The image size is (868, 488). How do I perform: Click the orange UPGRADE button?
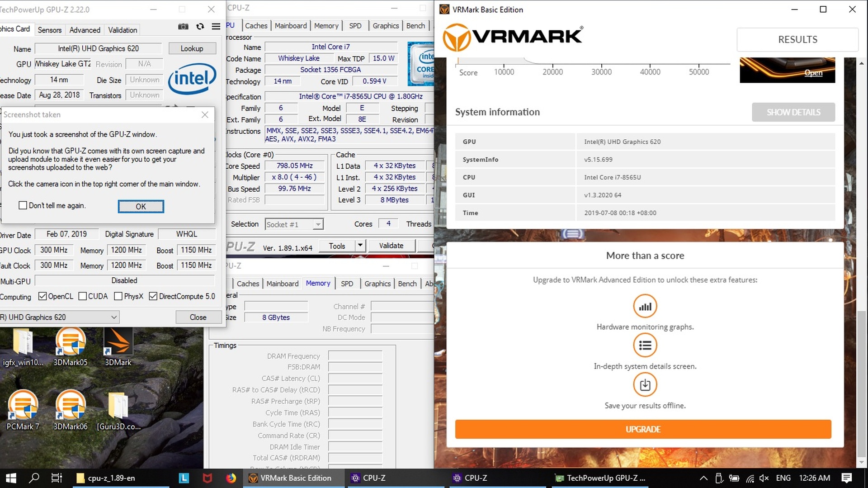[643, 429]
